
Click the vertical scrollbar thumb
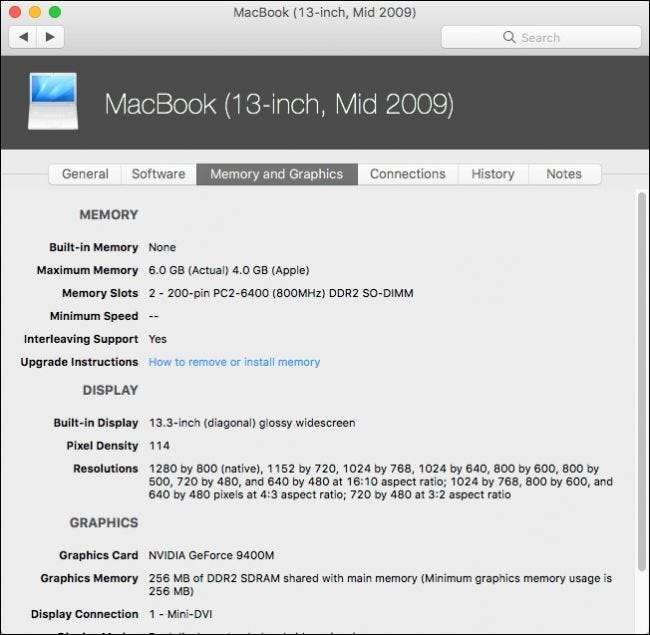coord(642,381)
